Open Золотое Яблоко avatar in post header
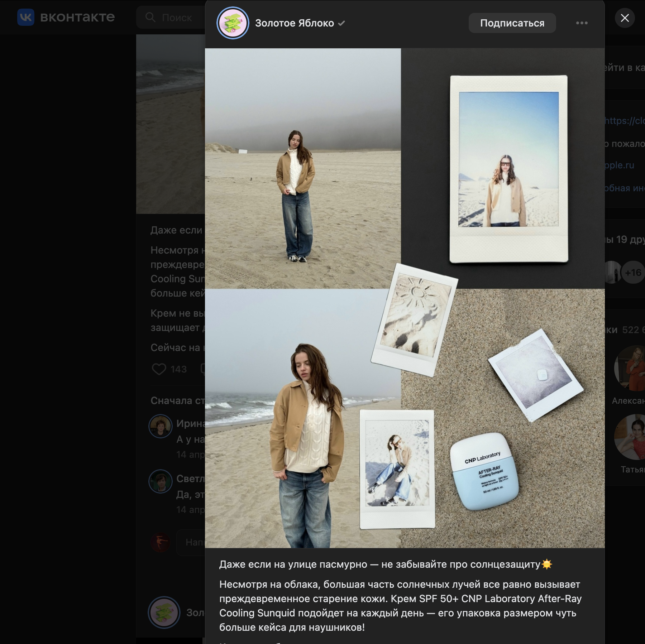This screenshot has height=644, width=645. click(x=233, y=23)
